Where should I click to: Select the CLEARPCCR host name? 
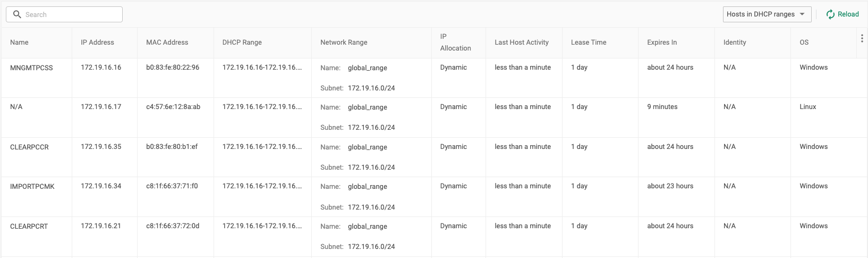(x=29, y=147)
